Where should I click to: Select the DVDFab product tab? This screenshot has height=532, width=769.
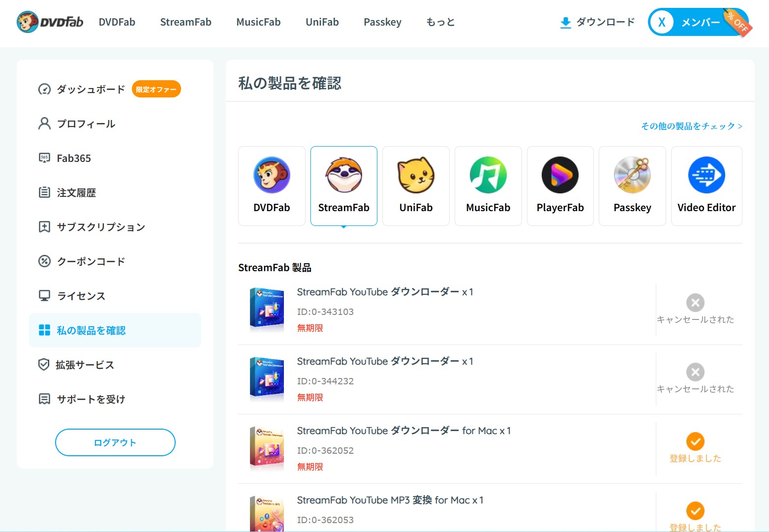click(x=272, y=186)
